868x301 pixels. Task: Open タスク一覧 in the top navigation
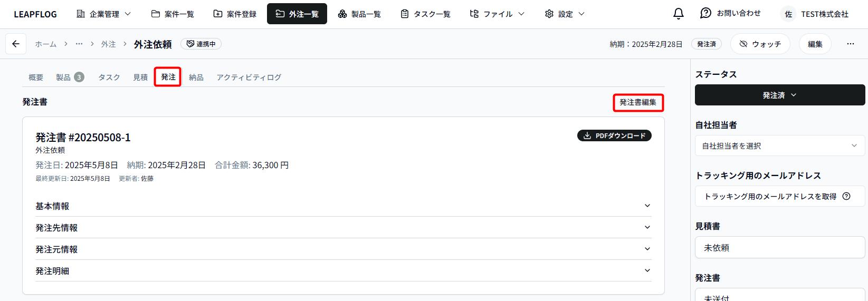[x=425, y=14]
